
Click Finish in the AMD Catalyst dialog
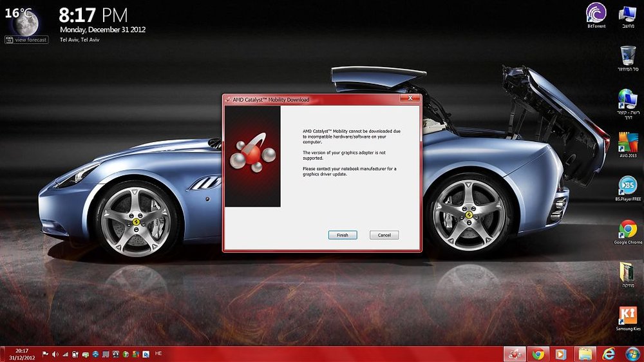(343, 235)
